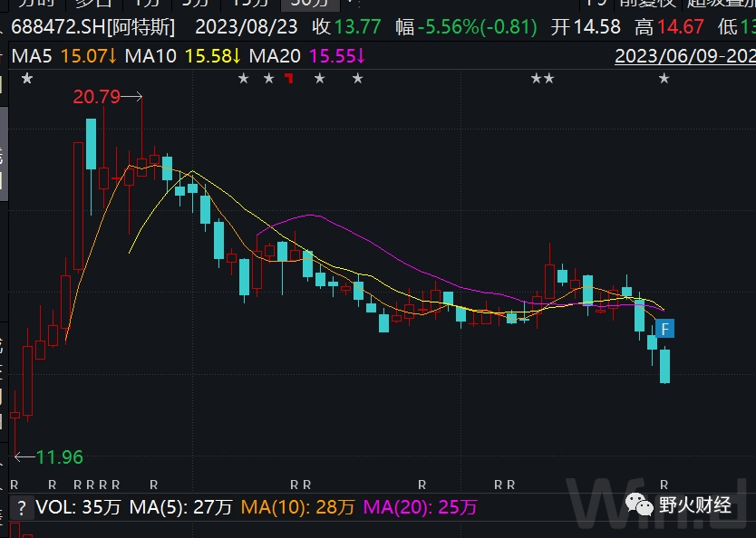The width and height of the screenshot is (756, 538).
Task: Click the red flag event marker
Action: pyautogui.click(x=289, y=78)
